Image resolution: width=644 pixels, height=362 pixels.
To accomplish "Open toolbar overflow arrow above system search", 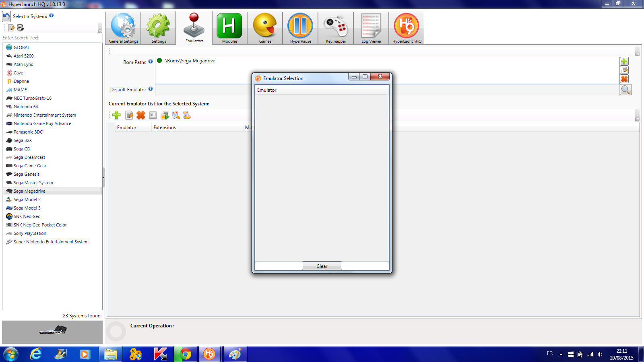I will [x=100, y=29].
